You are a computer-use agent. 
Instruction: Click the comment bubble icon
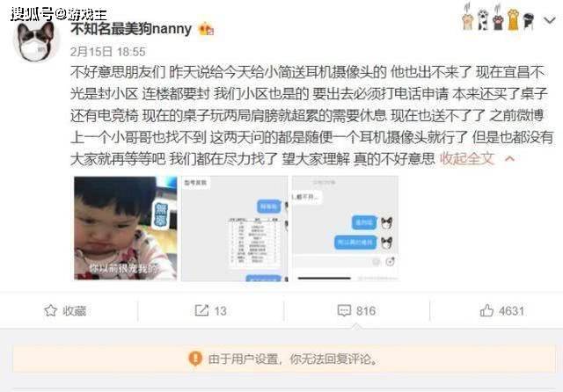pos(344,310)
